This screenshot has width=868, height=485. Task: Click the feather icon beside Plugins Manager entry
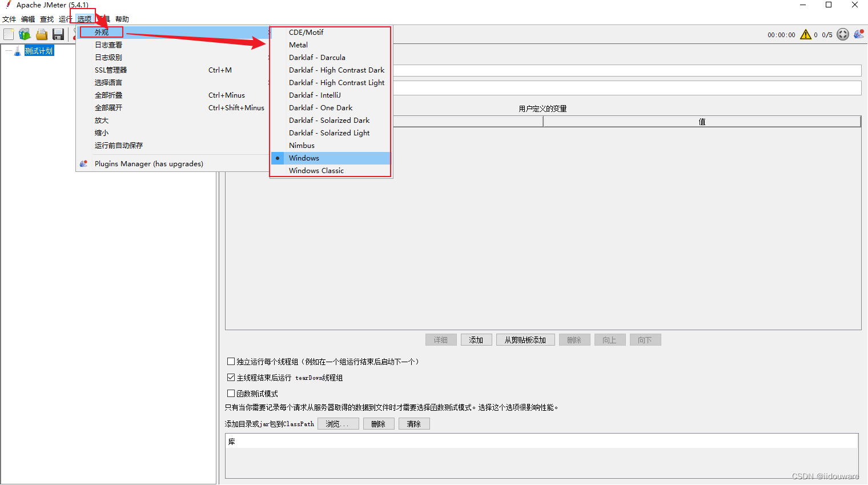84,163
